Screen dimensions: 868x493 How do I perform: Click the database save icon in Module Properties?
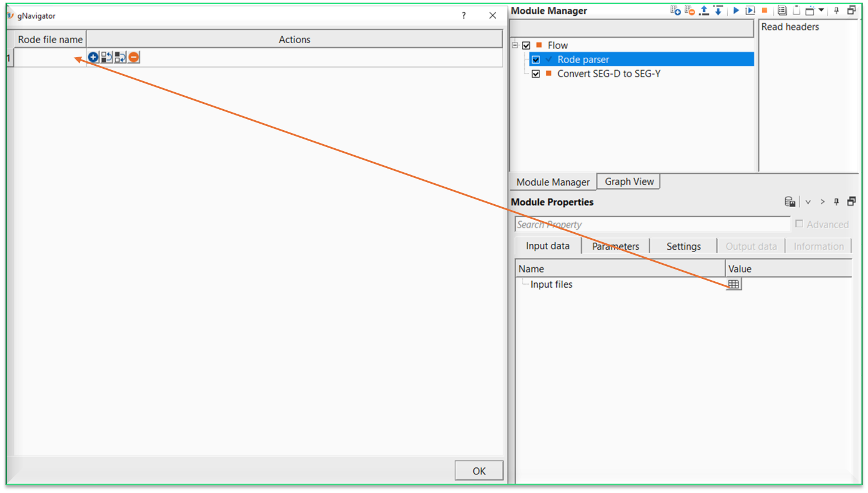point(790,201)
